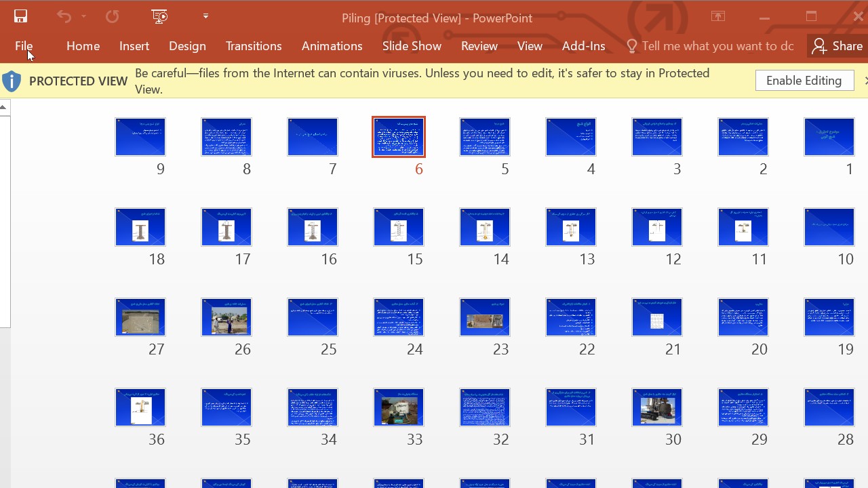Click the Save icon in quick access toolbar
Image resolution: width=868 pixels, height=488 pixels.
coord(20,17)
